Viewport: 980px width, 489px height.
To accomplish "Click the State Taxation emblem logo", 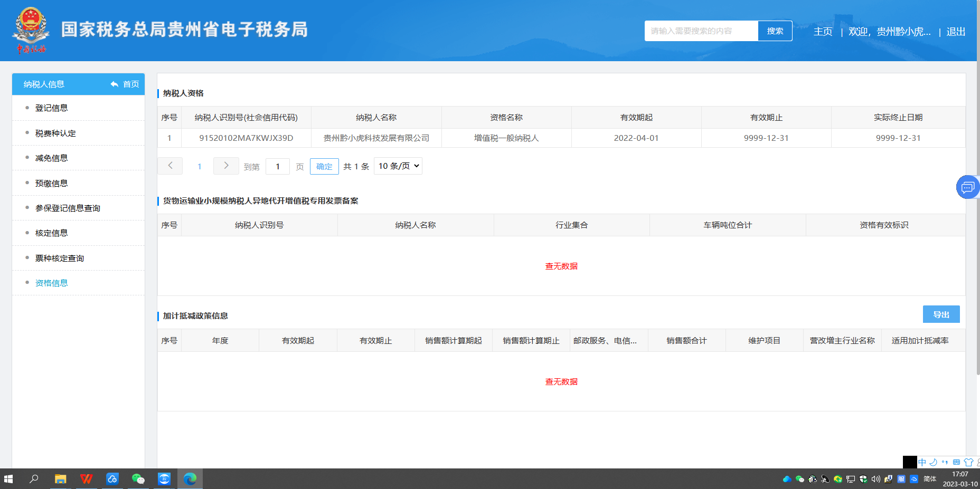I will point(31,30).
